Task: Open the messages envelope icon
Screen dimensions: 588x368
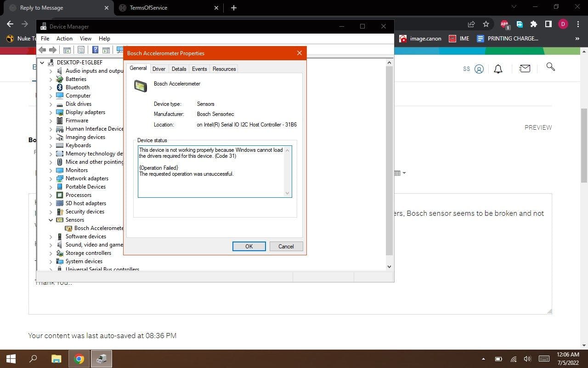Action: coord(525,69)
